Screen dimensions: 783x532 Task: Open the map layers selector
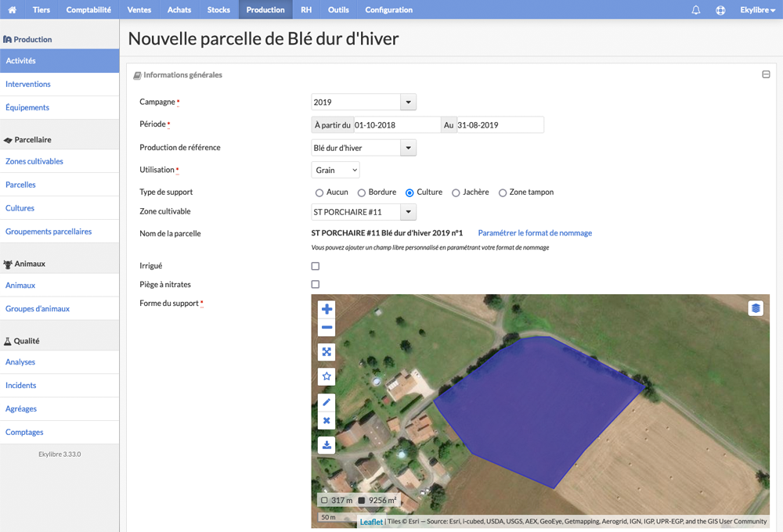[756, 308]
